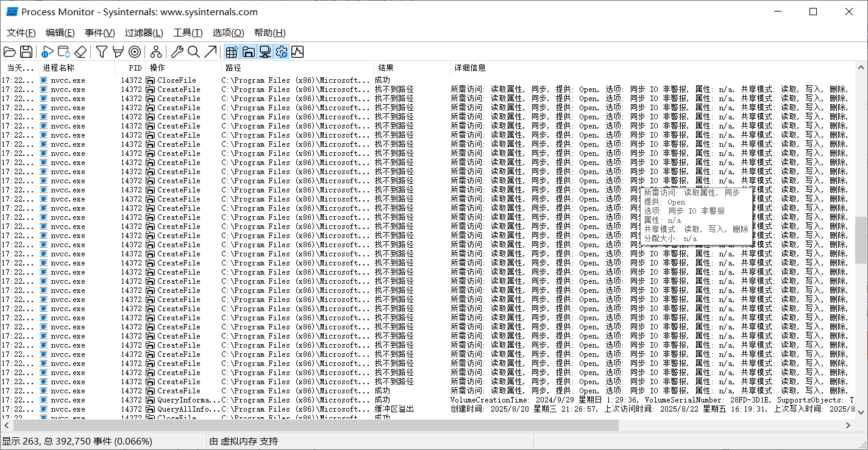Open the 文件(F) menu
868x450 pixels.
point(21,33)
